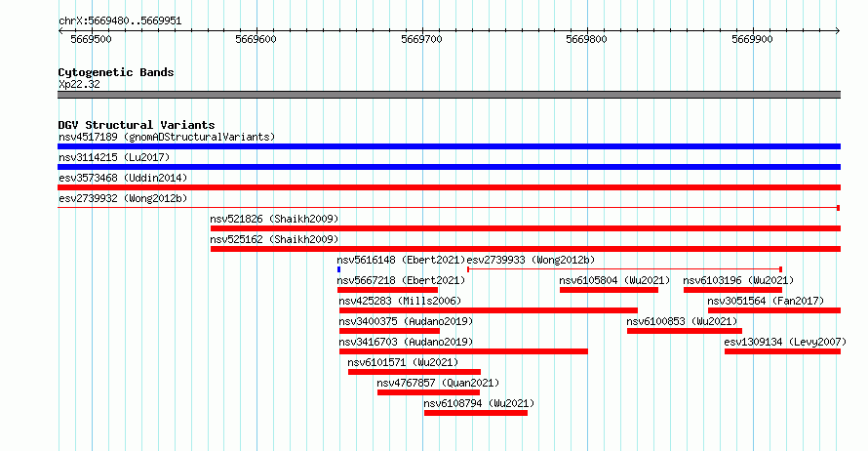Screen dimensions: 868x451
Task: Click the nsv3416703 red bar
Action: (463, 351)
